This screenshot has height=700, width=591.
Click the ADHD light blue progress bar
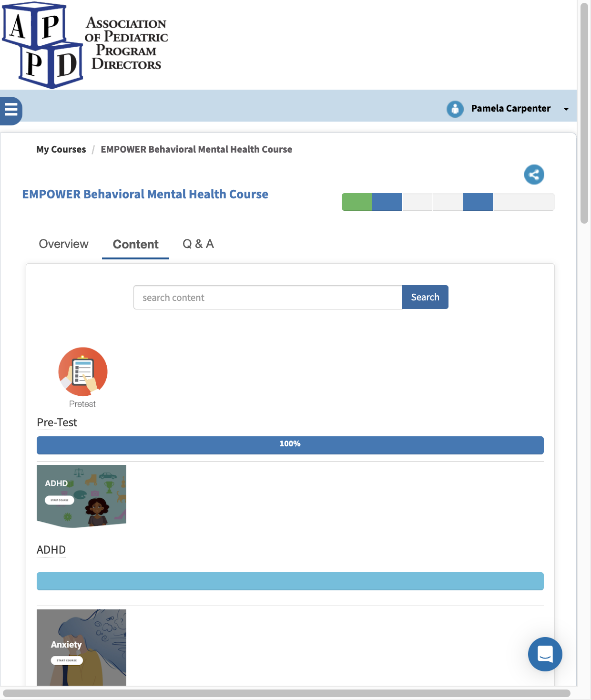click(x=290, y=581)
